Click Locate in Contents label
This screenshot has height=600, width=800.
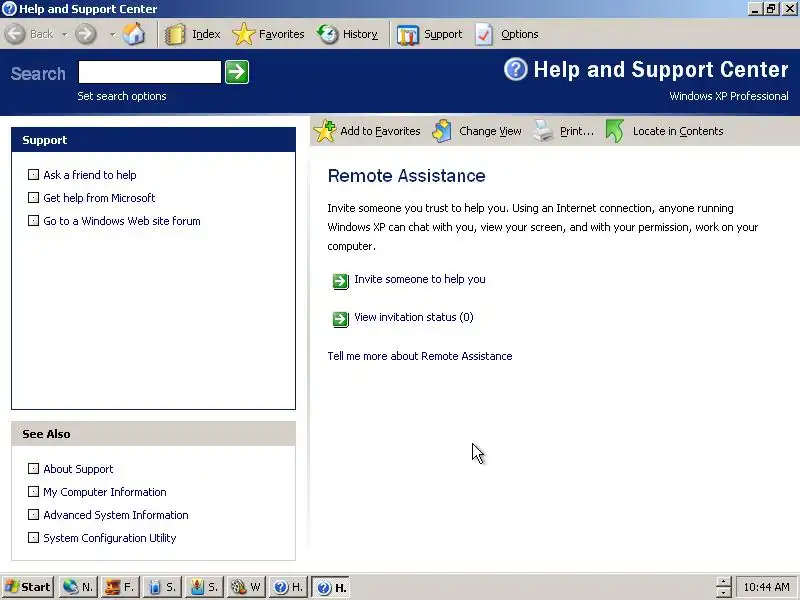tap(678, 131)
